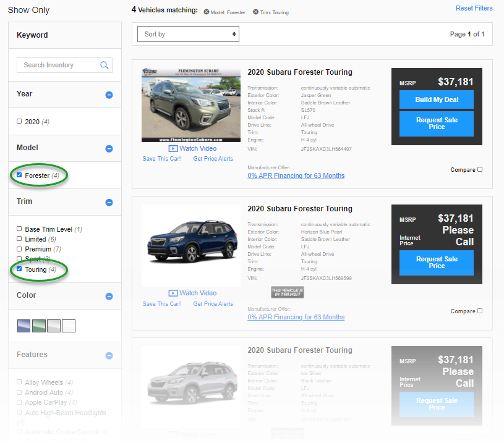Open Watch Video link for the green Forester
Screen dimensions: 504x443
[x=198, y=148]
